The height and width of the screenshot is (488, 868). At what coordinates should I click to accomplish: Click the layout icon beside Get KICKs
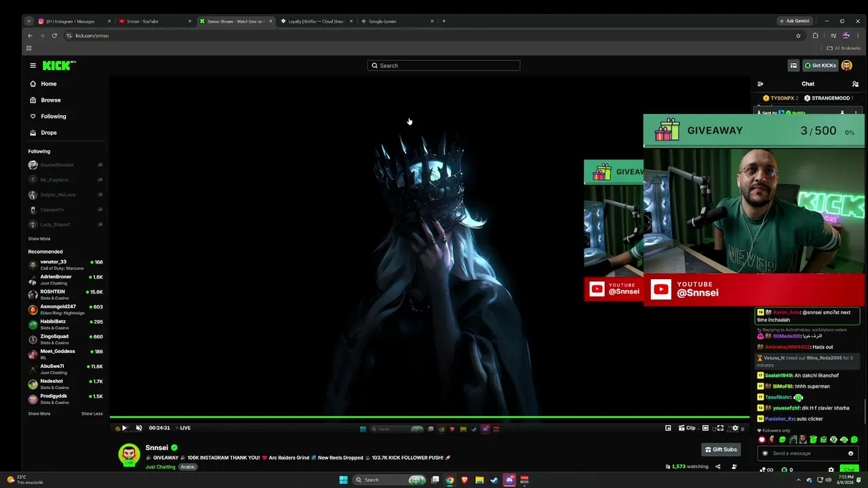tap(793, 66)
